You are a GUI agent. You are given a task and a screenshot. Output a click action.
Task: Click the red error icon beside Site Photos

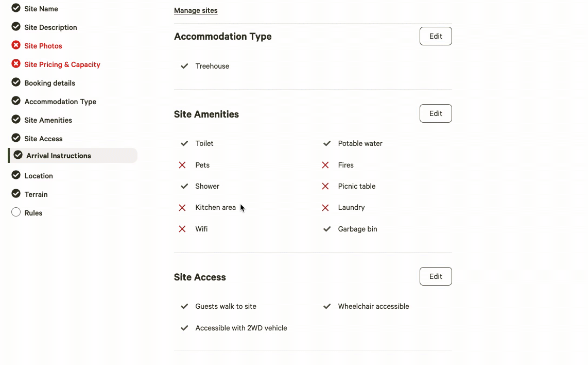click(16, 45)
